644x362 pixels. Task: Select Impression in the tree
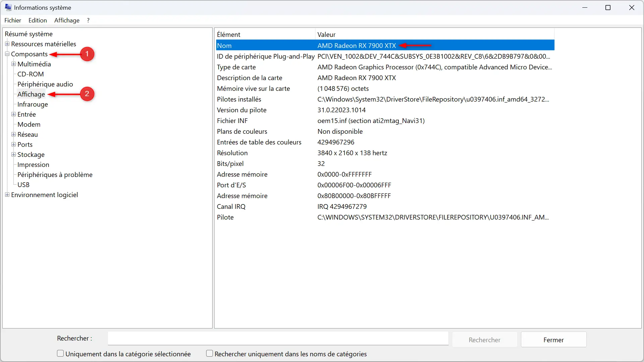tap(33, 165)
